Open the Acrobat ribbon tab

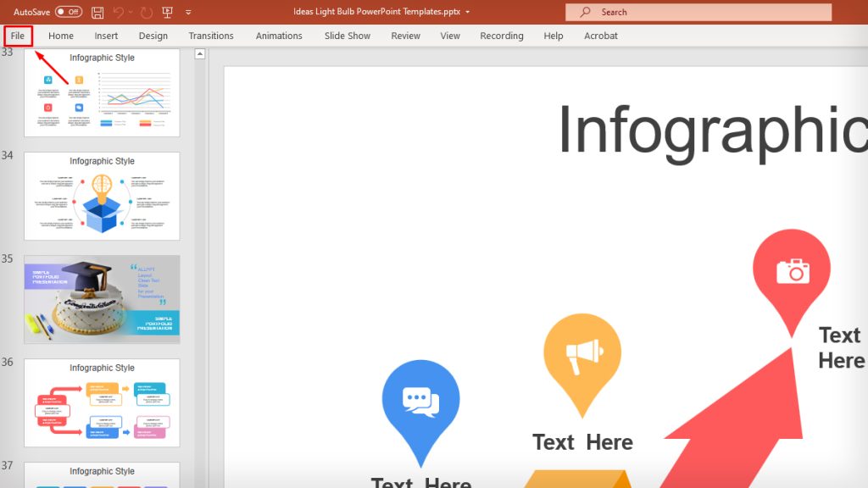click(x=601, y=36)
